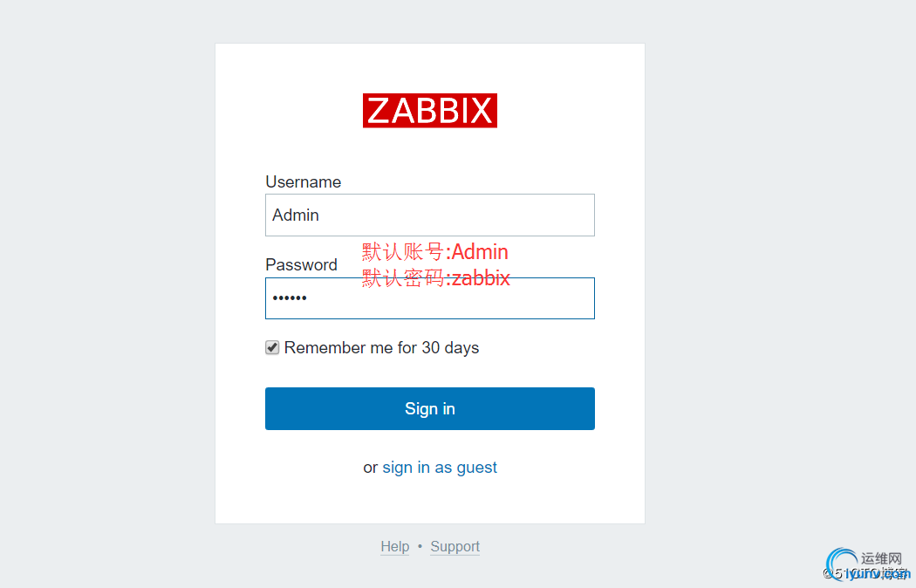Open the 'sign in as guest' link

(440, 467)
